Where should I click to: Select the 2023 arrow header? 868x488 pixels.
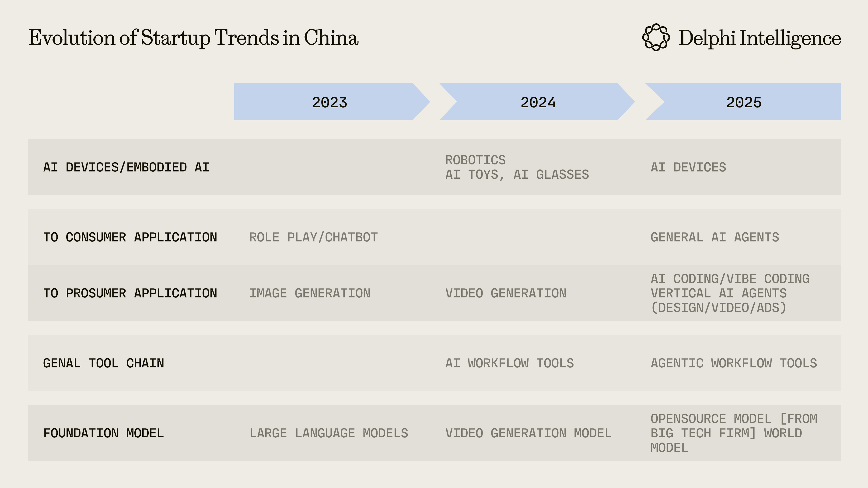pyautogui.click(x=329, y=102)
